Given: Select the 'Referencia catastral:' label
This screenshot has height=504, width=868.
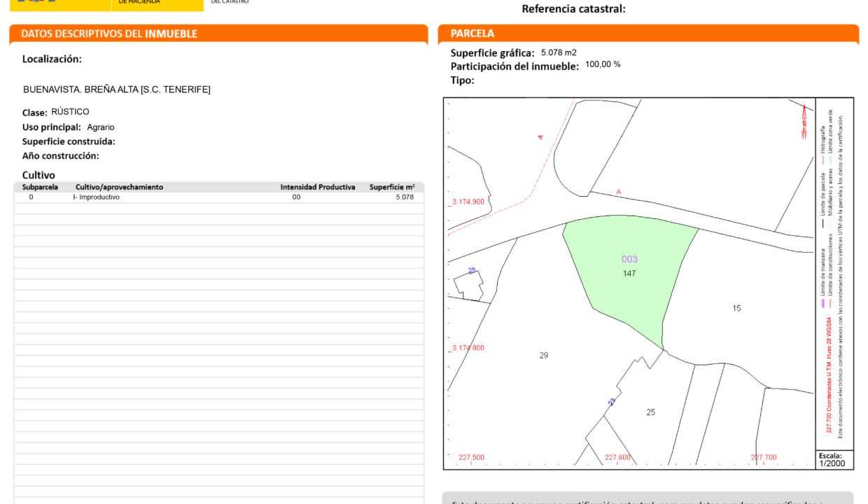Looking at the screenshot, I should (x=574, y=9).
